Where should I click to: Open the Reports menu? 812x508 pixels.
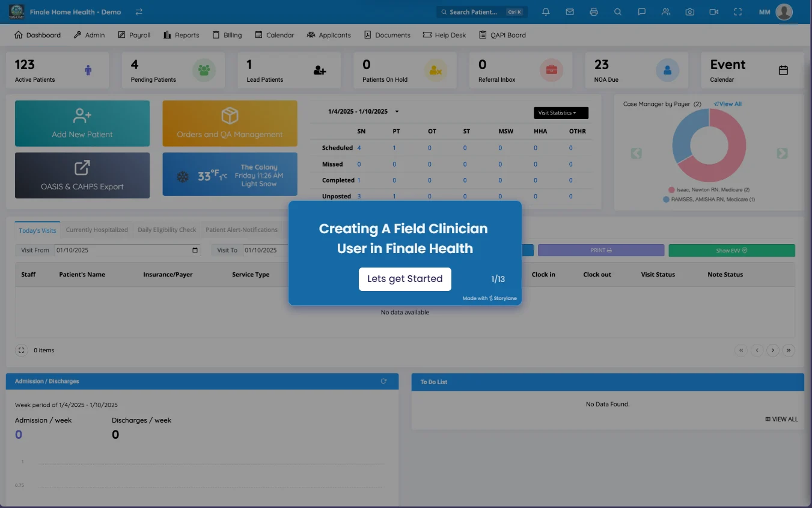(x=181, y=35)
